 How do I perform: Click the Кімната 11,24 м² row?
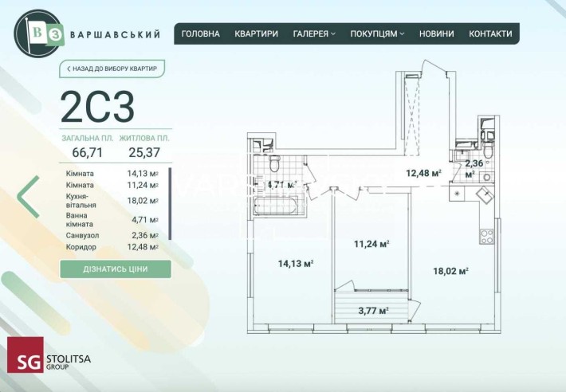112,185
